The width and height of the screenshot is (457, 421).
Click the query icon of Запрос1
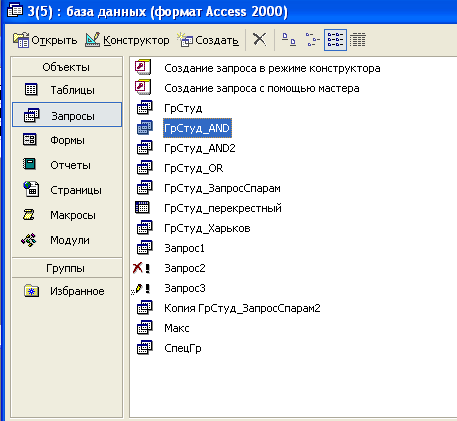[144, 247]
